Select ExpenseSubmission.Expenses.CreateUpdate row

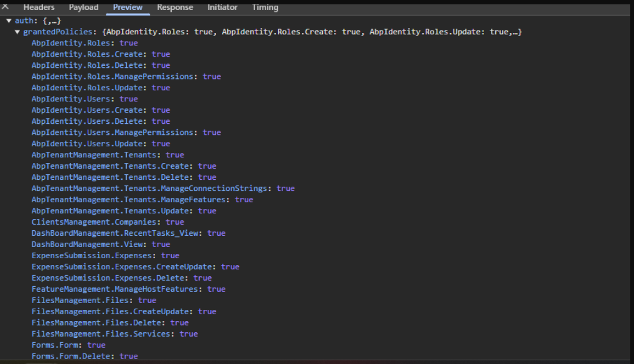[124, 267]
